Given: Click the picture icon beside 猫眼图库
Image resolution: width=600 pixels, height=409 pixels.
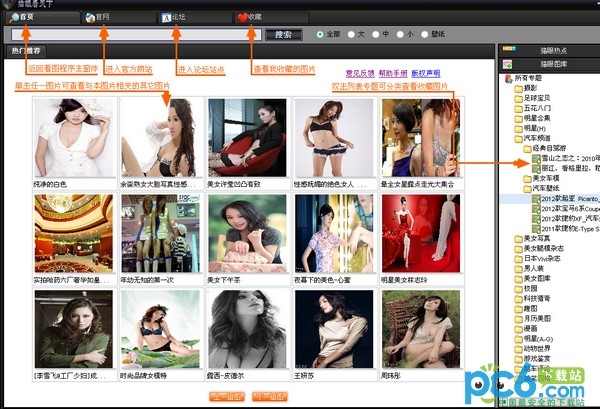Looking at the screenshot, I should click(x=507, y=64).
